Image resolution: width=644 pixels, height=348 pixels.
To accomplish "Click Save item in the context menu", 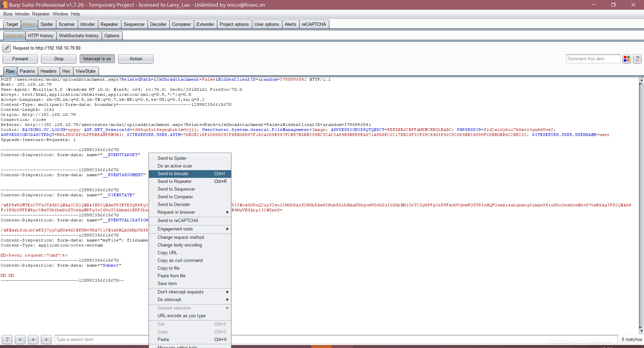I will tap(190, 284).
